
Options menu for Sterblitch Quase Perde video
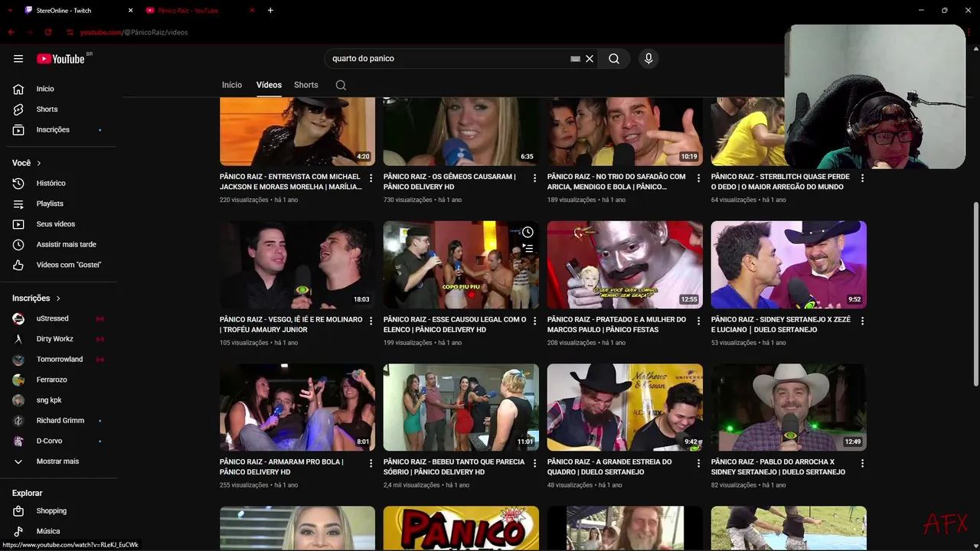(863, 178)
